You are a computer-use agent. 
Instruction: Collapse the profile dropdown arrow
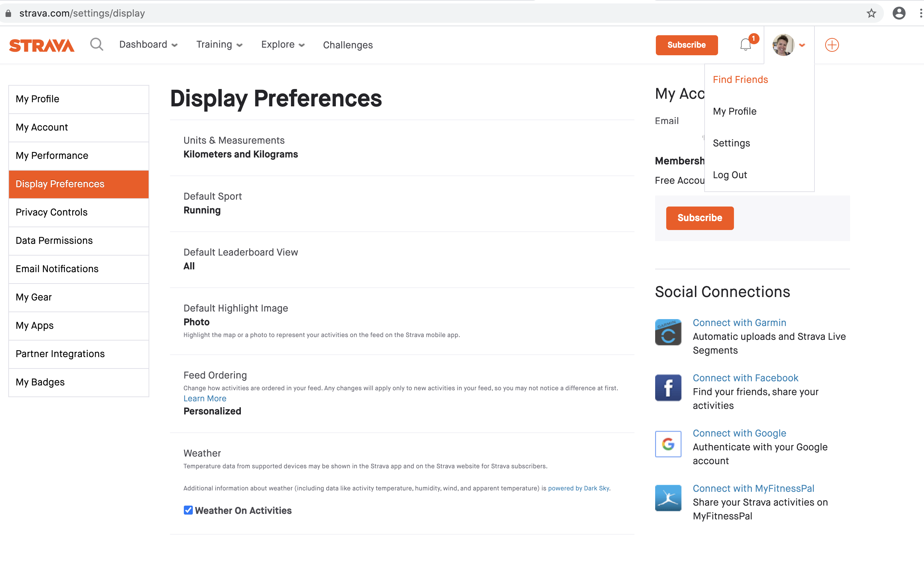click(802, 45)
